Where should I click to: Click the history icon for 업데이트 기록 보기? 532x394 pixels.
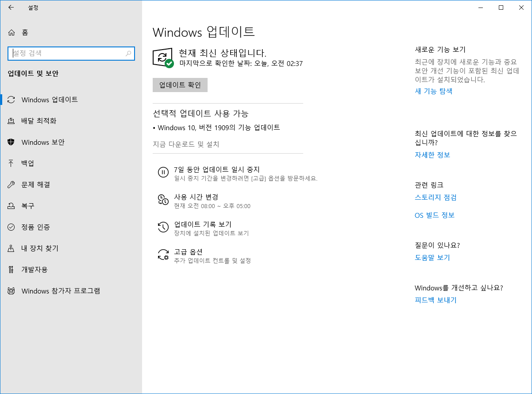(163, 227)
